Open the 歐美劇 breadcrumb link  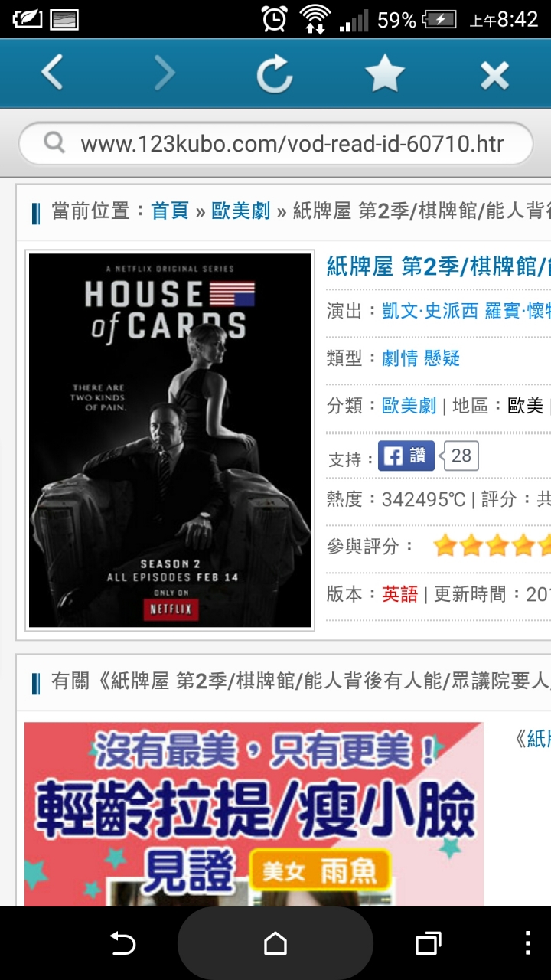click(x=241, y=211)
